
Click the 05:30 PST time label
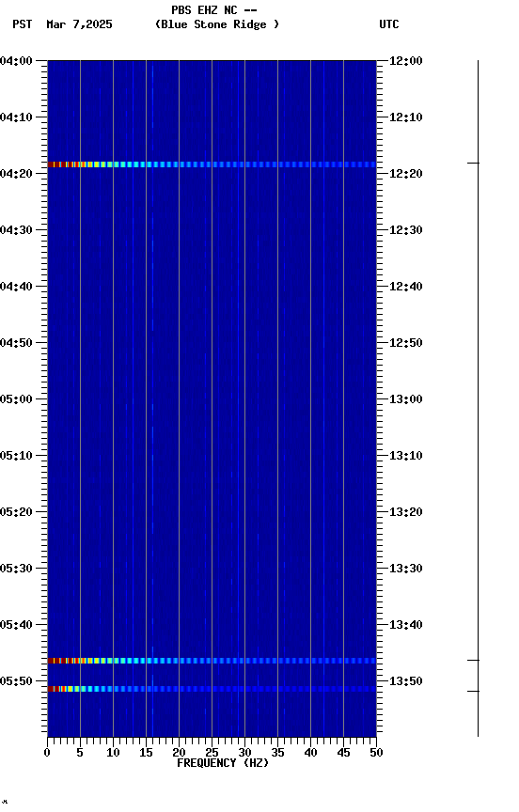pyautogui.click(x=16, y=569)
